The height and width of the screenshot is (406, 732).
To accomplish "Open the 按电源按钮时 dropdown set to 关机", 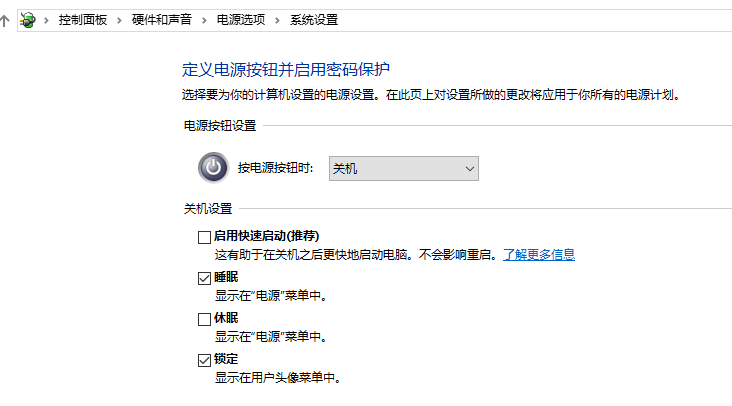I will [x=404, y=168].
